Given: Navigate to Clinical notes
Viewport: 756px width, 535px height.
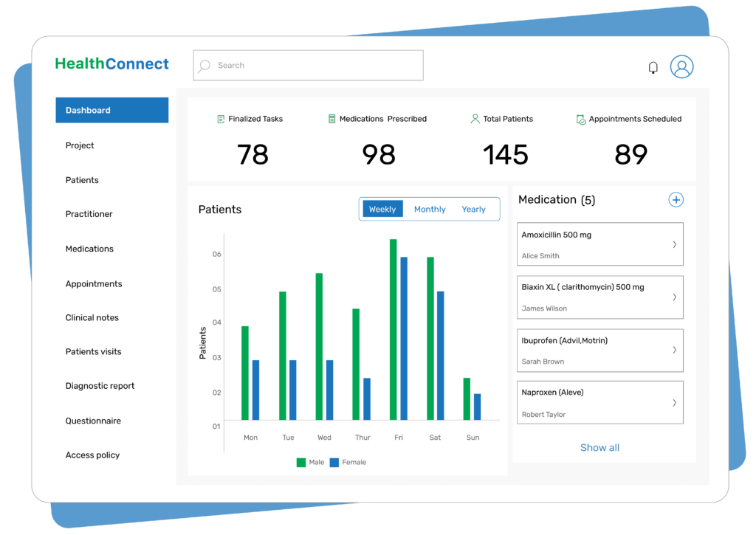Looking at the screenshot, I should coord(92,317).
